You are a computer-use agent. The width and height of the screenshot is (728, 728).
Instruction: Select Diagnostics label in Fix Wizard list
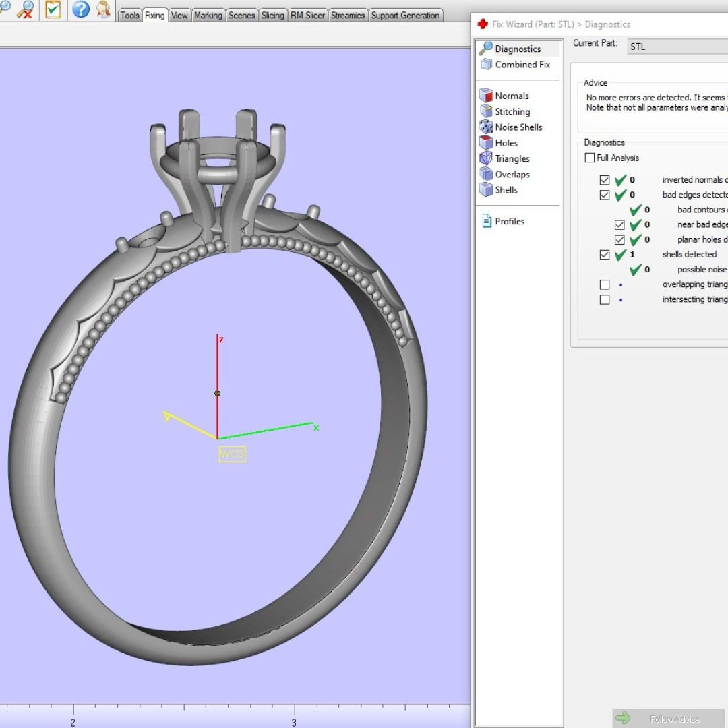[518, 49]
